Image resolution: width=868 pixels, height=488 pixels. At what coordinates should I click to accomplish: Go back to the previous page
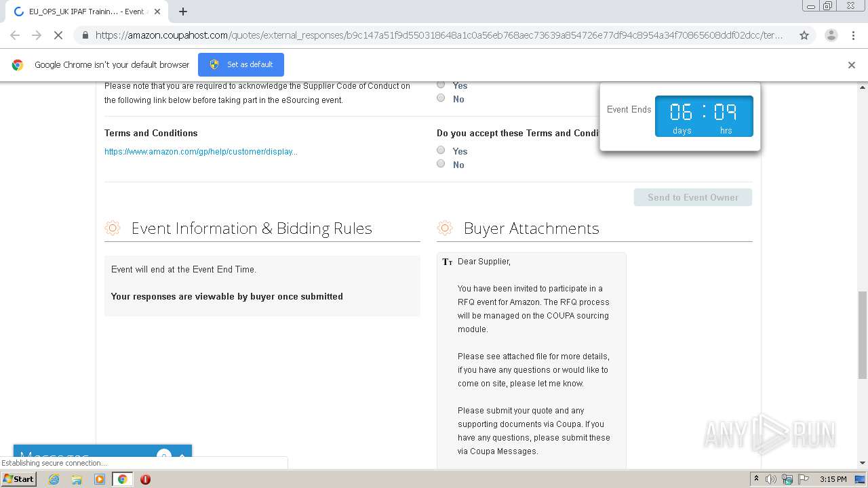(x=15, y=35)
